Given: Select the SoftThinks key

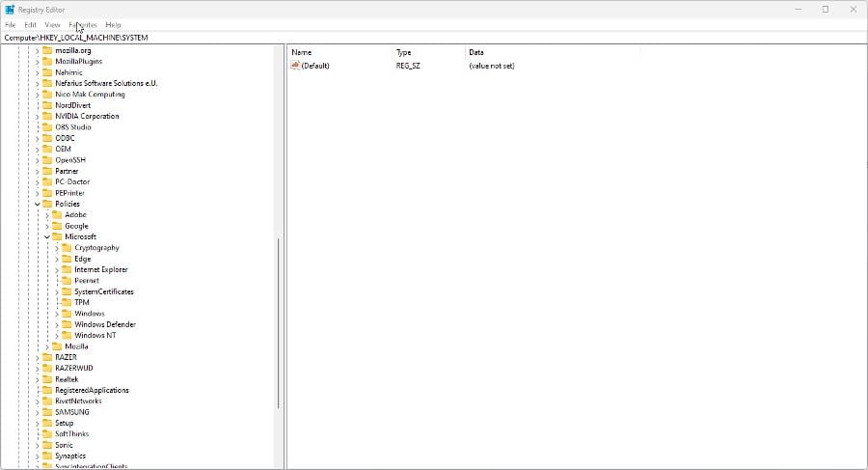Looking at the screenshot, I should click(72, 434).
